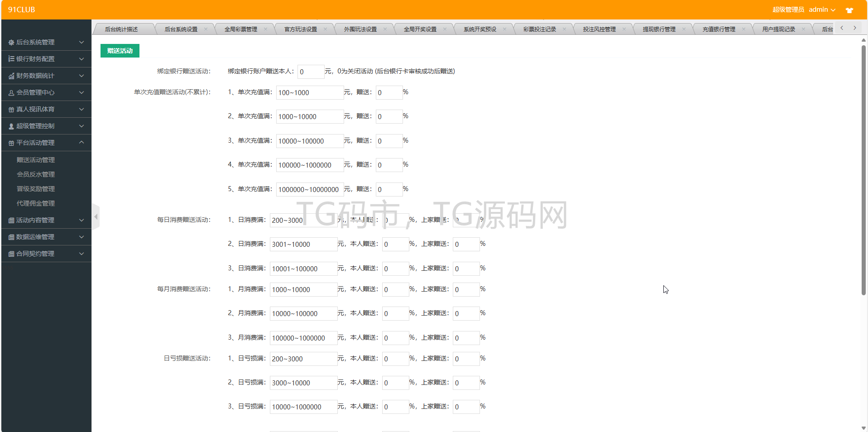Click the user icon beside 会员管理中心
The image size is (868, 432).
pyautogui.click(x=11, y=93)
